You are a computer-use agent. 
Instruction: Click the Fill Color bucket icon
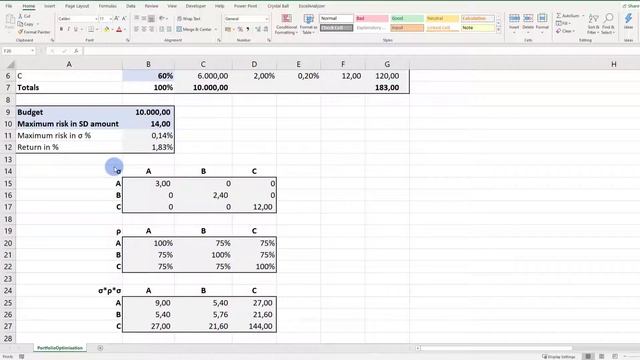107,29
